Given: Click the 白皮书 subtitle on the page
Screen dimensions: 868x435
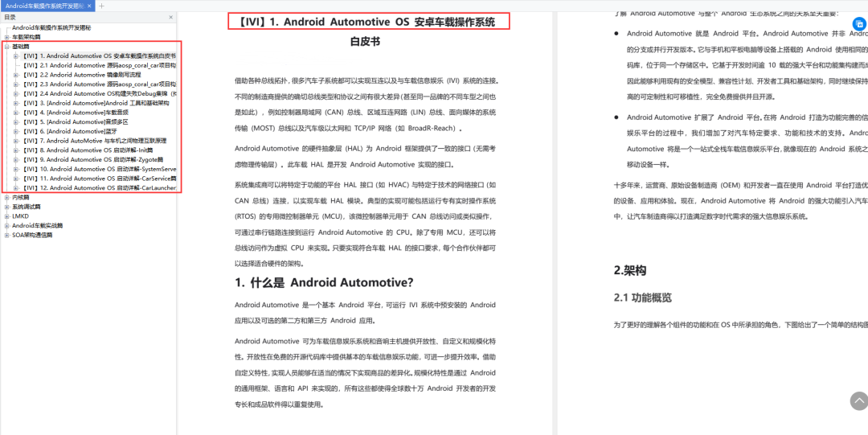Looking at the screenshot, I should (366, 42).
